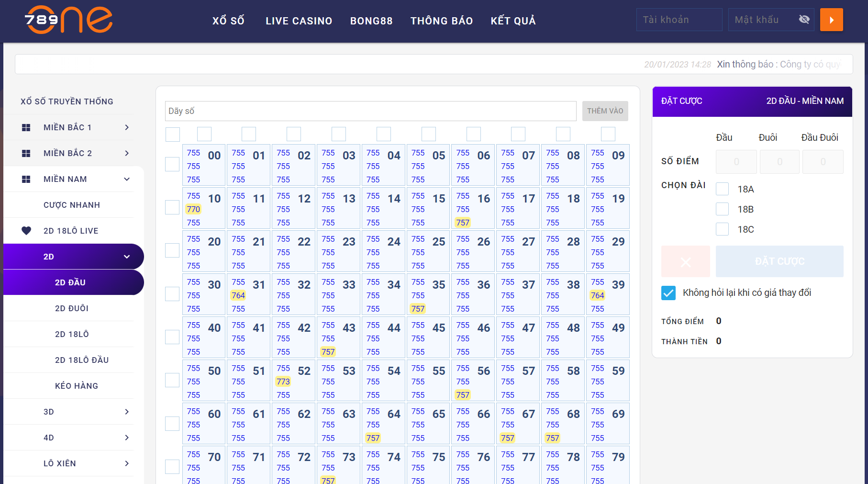Open the Live Casino page
This screenshot has height=484, width=868.
299,21
